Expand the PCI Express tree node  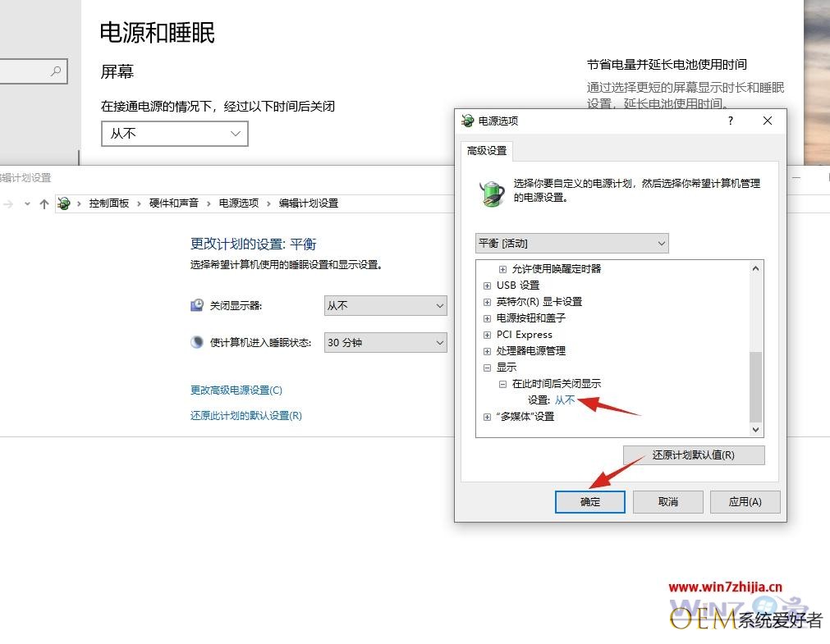487,335
